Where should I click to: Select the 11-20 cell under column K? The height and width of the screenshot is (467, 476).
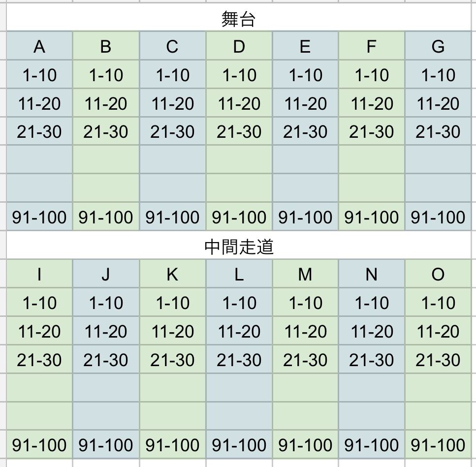tap(172, 331)
